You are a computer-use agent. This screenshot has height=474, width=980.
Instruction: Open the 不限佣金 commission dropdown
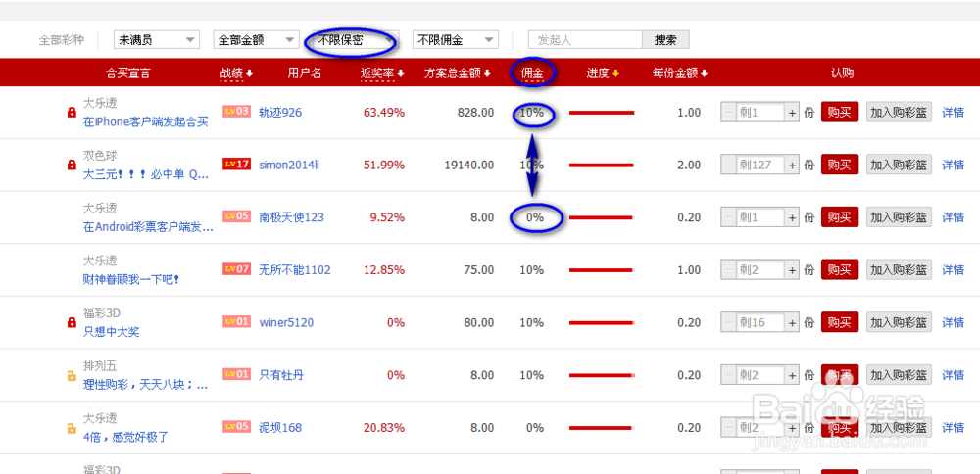coord(455,40)
